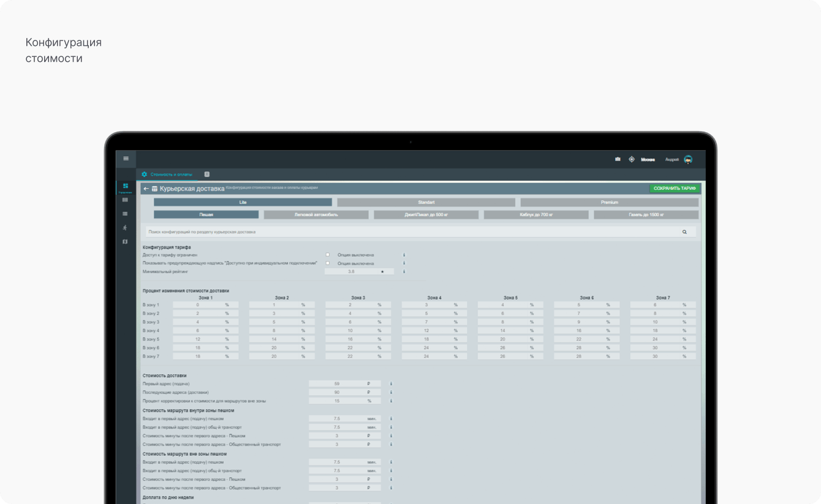Click the list rows icon in left sidebar
Image resolution: width=821 pixels, height=504 pixels.
125,214
